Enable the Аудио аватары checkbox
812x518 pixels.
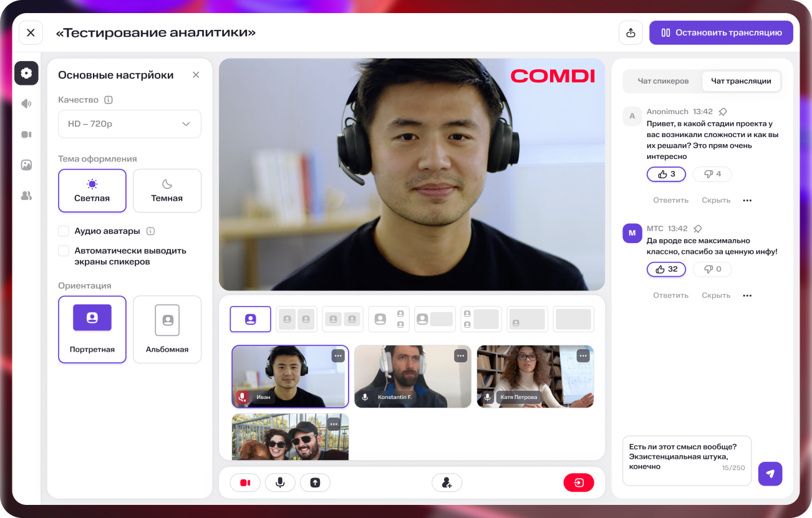point(64,231)
